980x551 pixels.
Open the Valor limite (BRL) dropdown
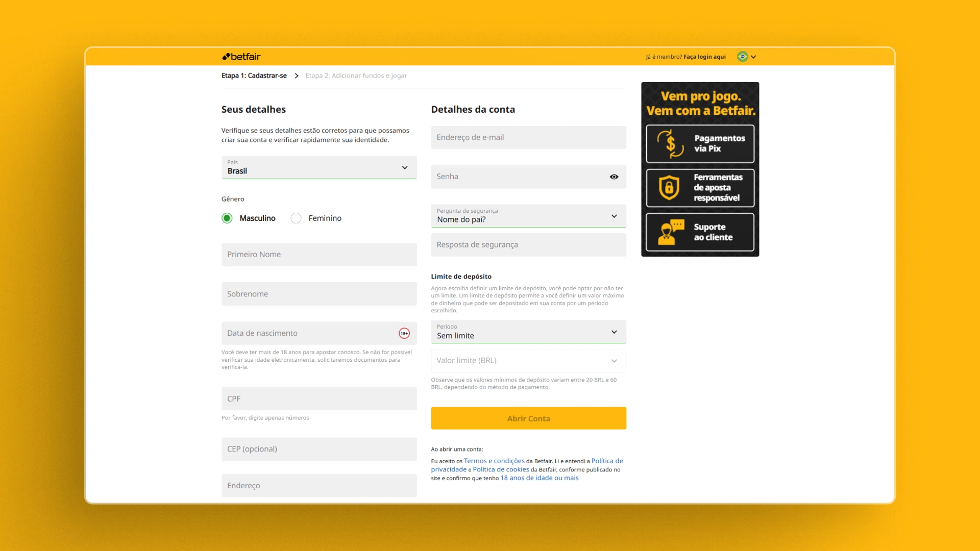(x=528, y=361)
